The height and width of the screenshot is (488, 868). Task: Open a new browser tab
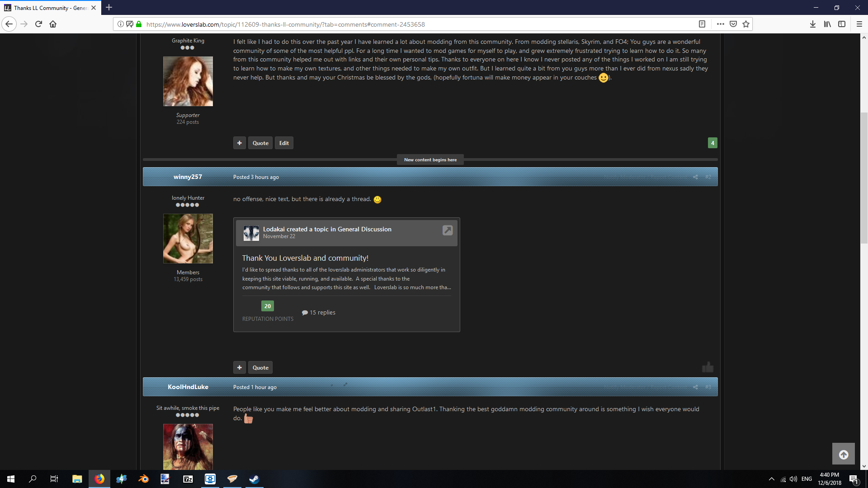pyautogui.click(x=109, y=8)
